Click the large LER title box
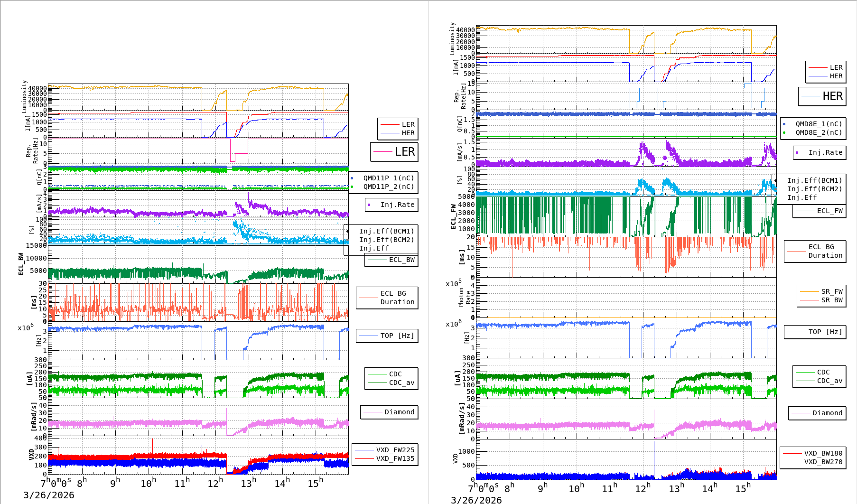 394,152
